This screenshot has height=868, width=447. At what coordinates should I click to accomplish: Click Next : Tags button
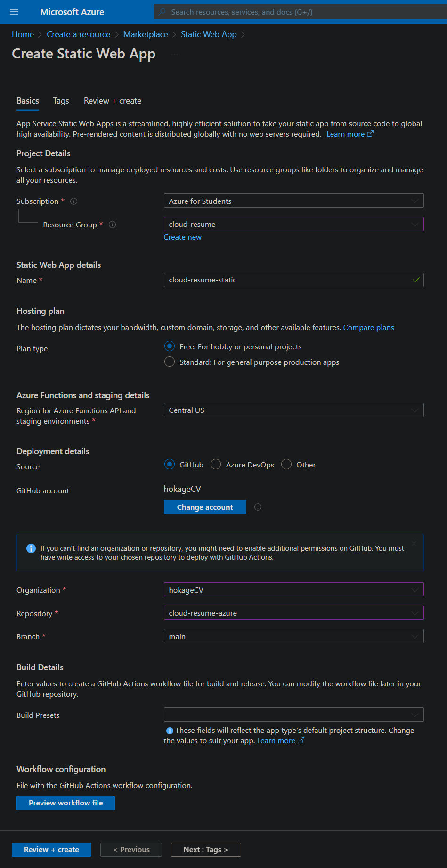[206, 850]
